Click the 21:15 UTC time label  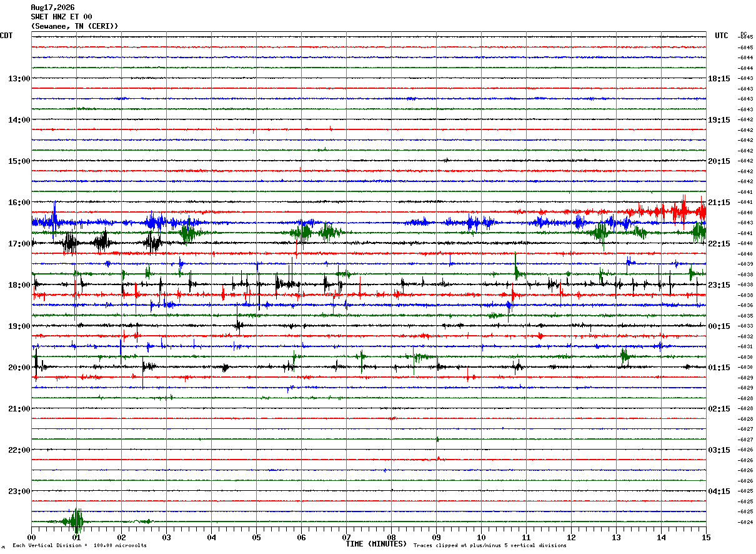[x=719, y=203]
